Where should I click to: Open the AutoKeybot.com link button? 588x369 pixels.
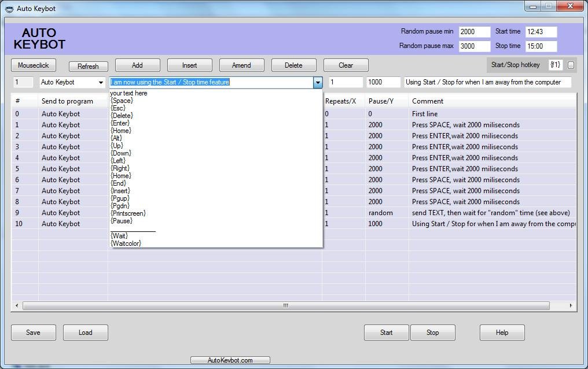coord(230,360)
